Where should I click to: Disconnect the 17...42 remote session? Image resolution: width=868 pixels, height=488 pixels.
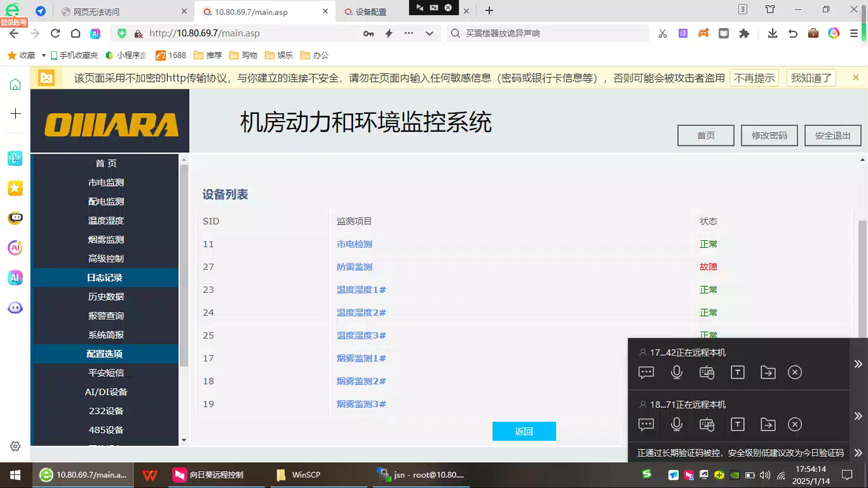(x=795, y=372)
